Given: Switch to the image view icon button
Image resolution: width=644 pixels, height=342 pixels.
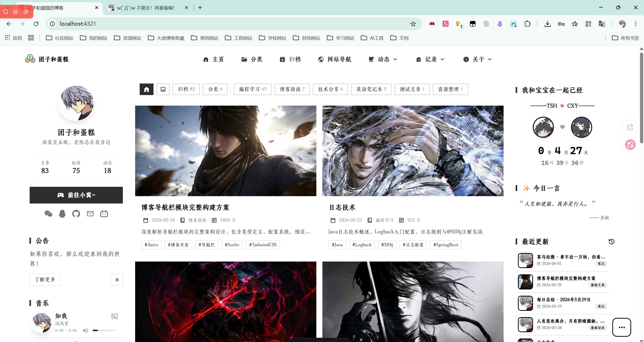Looking at the screenshot, I should (163, 89).
